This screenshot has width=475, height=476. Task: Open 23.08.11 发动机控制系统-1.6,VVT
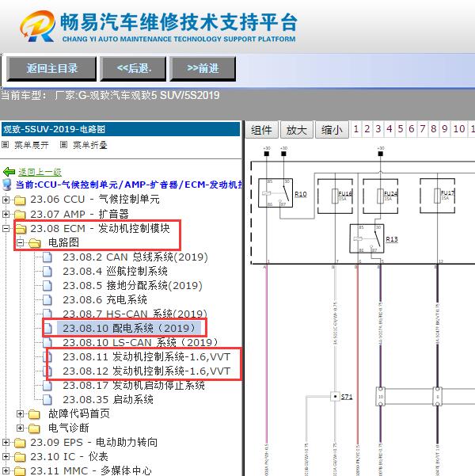[x=146, y=357]
